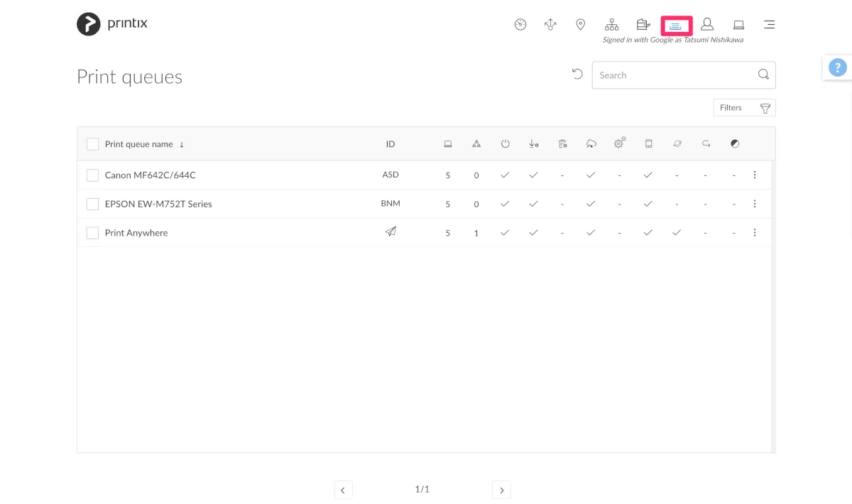Click into the Search field
852x504 pixels.
tap(674, 75)
